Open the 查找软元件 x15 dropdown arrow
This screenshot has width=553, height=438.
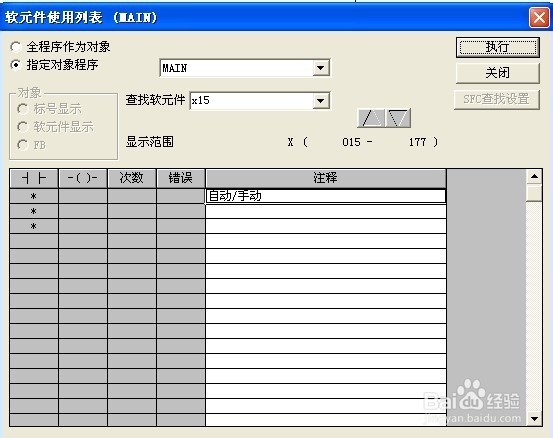coord(321,101)
